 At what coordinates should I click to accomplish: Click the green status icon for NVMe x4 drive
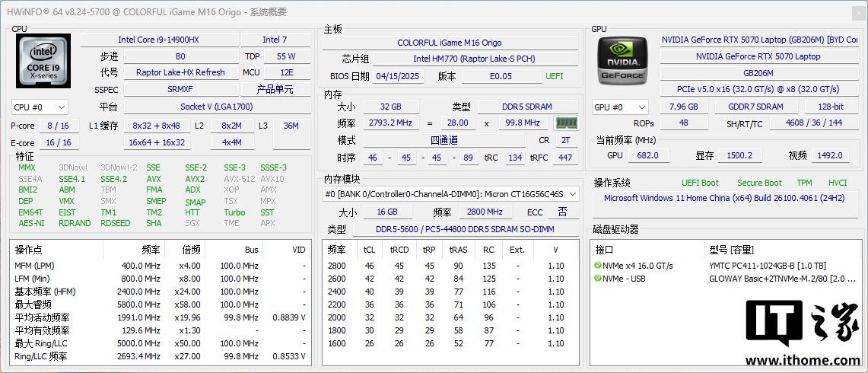pyautogui.click(x=598, y=266)
